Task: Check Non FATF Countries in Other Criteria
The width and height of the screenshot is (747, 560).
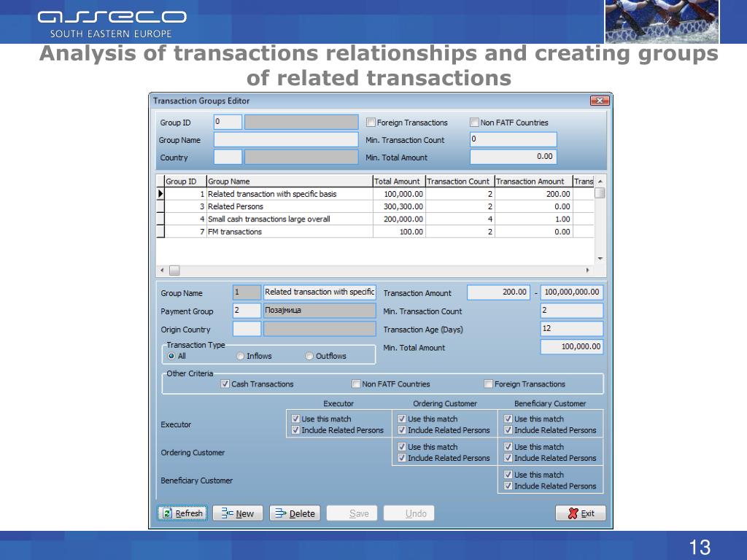Action: coord(356,384)
